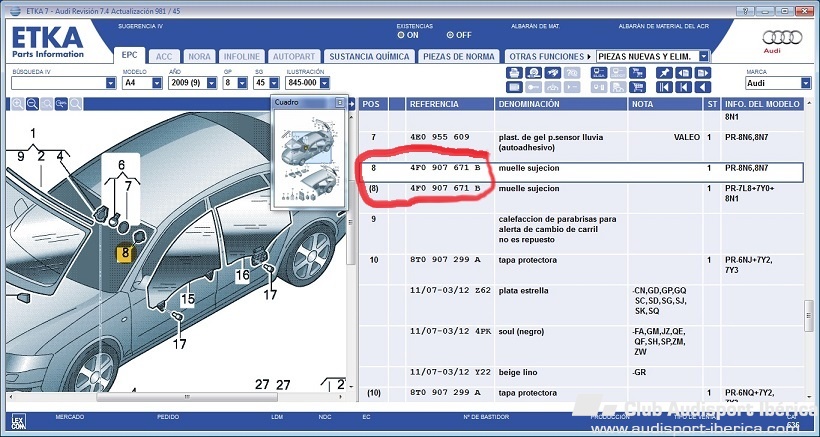The height and width of the screenshot is (437, 820).
Task: Click the Cuadro panel collapse button
Action: pyautogui.click(x=339, y=102)
